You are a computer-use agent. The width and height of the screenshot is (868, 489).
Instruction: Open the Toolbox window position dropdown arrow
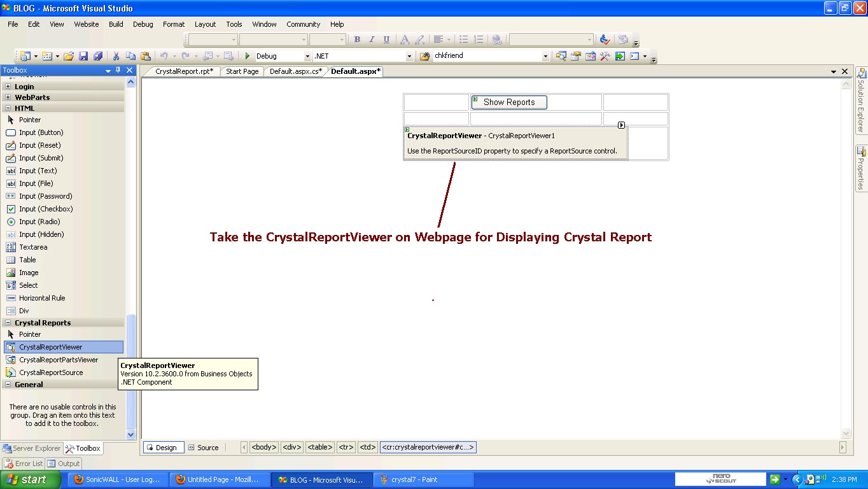(108, 71)
